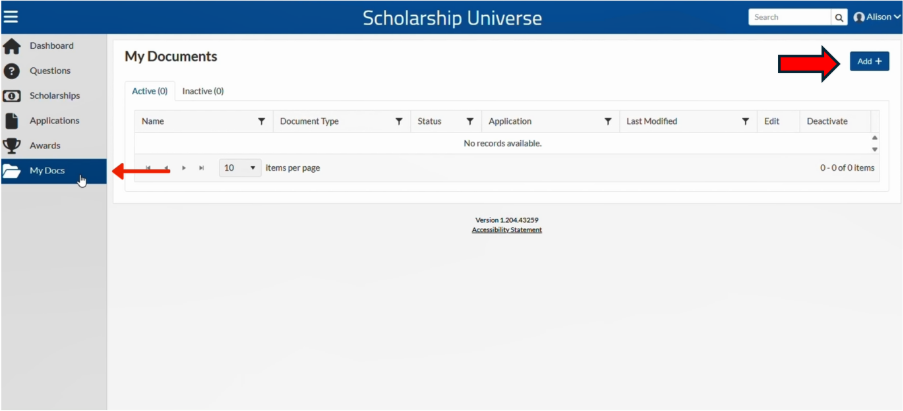
Task: Open the Alison user menu
Action: pyautogui.click(x=877, y=17)
